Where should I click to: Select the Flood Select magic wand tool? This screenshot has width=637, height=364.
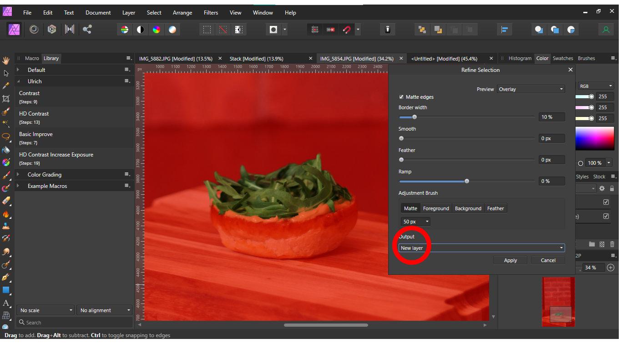coord(6,124)
